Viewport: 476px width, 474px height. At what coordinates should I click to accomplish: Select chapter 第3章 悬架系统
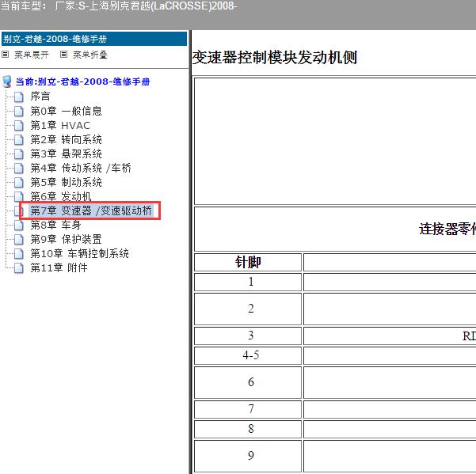pyautogui.click(x=67, y=154)
